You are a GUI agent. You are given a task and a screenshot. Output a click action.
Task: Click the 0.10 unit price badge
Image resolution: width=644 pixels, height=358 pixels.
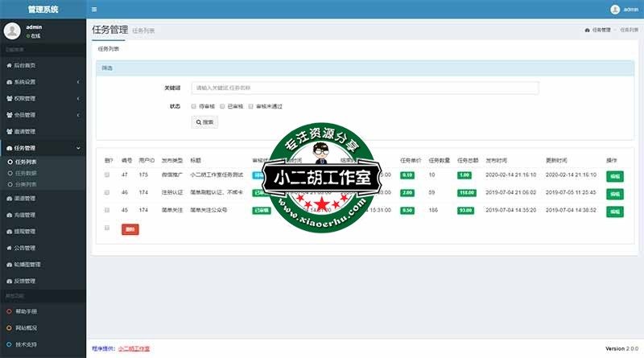407,175
